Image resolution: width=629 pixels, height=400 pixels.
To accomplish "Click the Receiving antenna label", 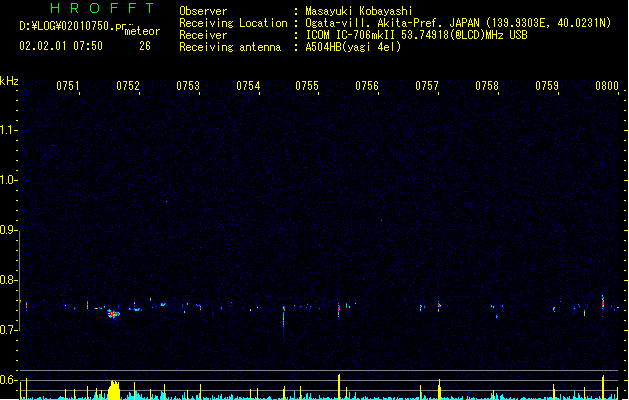I will coord(230,47).
